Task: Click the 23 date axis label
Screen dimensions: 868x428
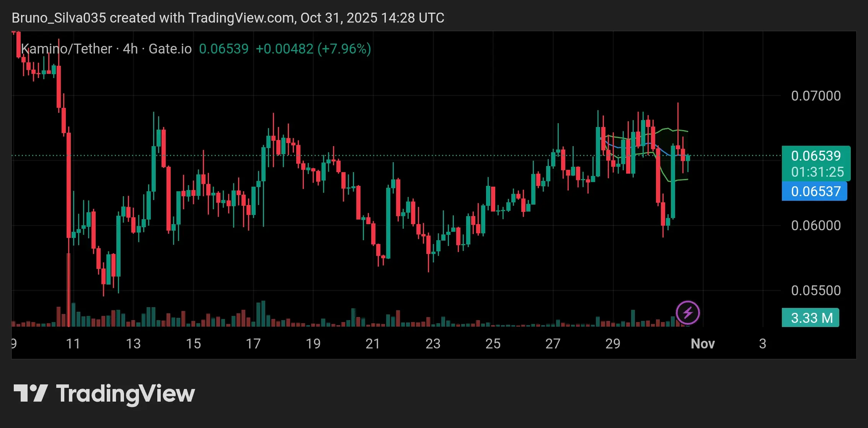Action: [433, 343]
